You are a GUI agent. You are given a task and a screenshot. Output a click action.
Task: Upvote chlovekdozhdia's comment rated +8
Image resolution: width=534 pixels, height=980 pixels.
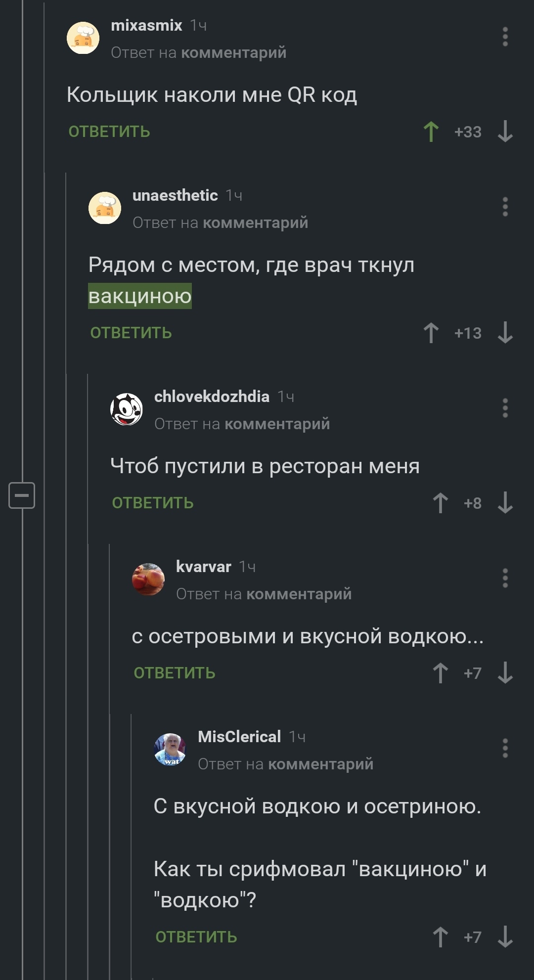[440, 503]
